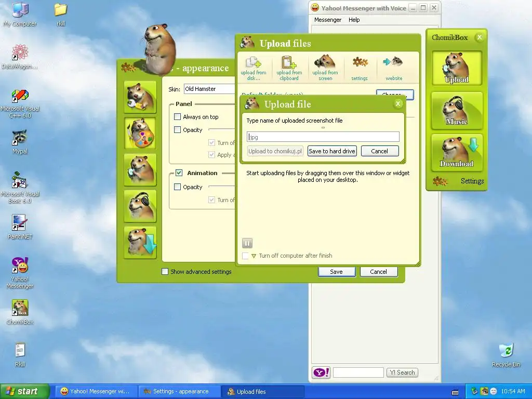This screenshot has width=532, height=399.
Task: Click Download hamster button in ChomikBox widget
Action: click(x=457, y=152)
